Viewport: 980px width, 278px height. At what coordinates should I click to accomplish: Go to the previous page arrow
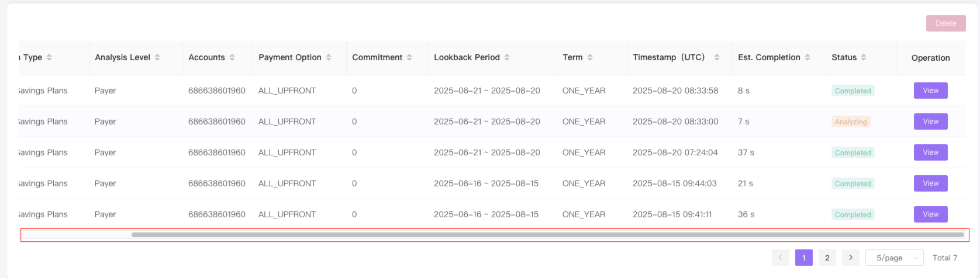point(781,258)
